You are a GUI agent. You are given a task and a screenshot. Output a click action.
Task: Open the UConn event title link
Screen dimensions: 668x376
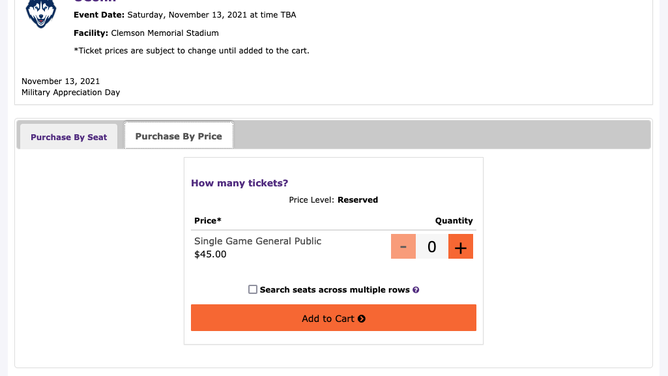[x=95, y=1]
